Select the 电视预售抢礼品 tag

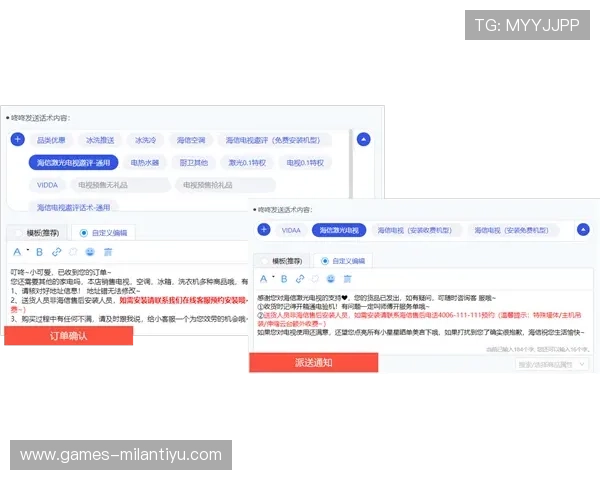click(x=225, y=185)
